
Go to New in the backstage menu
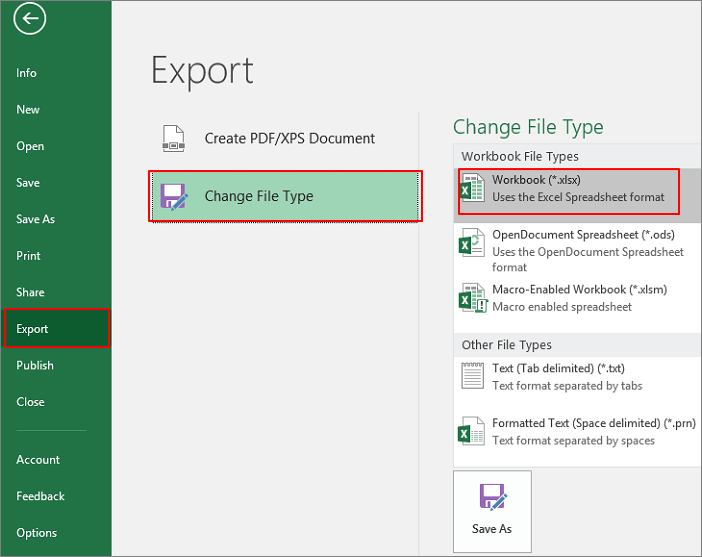coord(28,109)
